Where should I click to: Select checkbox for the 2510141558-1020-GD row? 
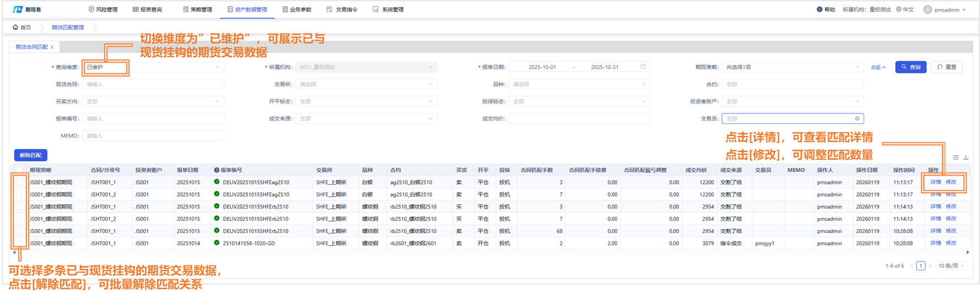[19, 243]
